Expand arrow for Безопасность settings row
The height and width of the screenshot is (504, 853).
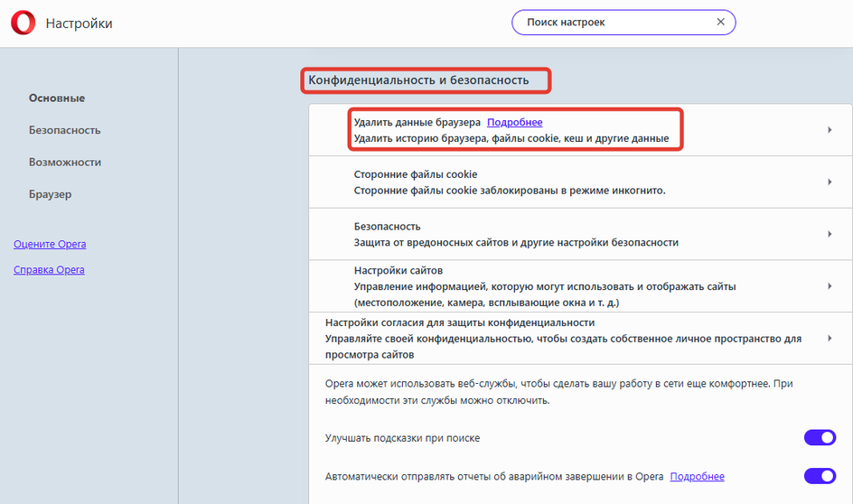(830, 234)
